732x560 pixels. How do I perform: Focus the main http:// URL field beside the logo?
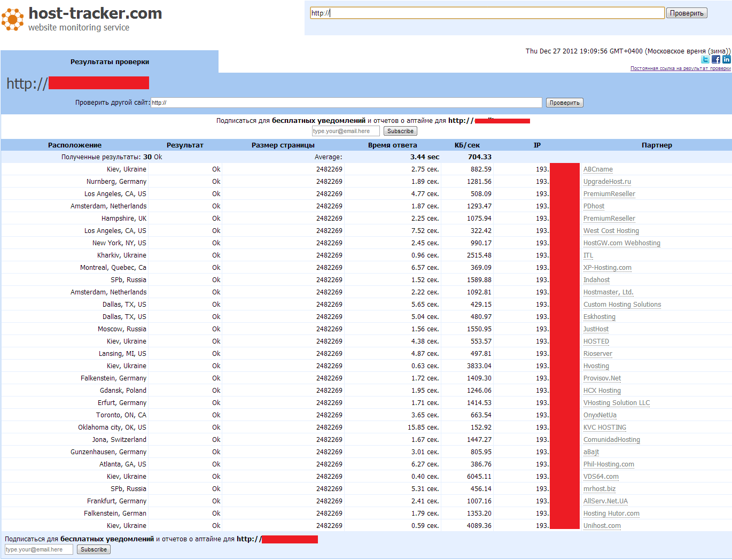coord(487,13)
